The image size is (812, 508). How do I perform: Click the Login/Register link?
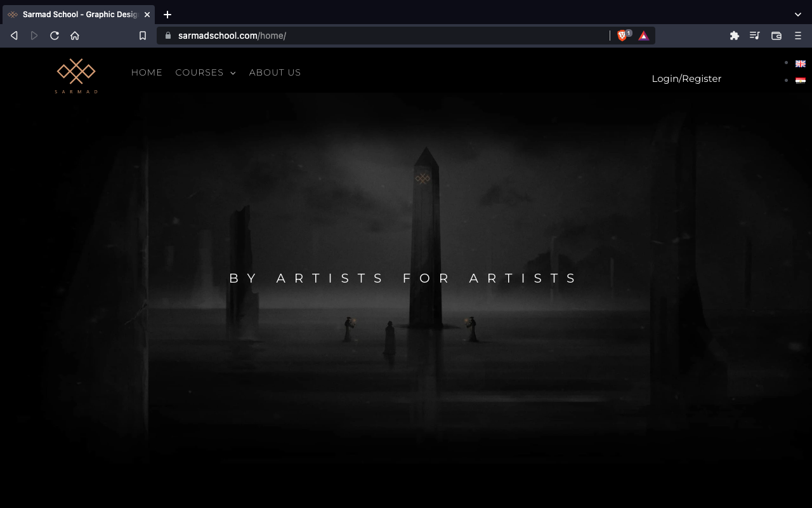pyautogui.click(x=686, y=79)
